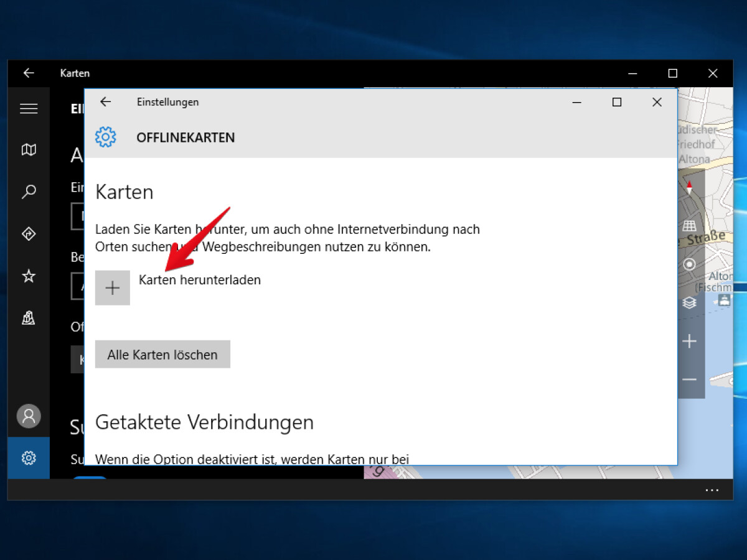The height and width of the screenshot is (560, 747).
Task: Open the hamburger navigation menu
Action: point(29,108)
